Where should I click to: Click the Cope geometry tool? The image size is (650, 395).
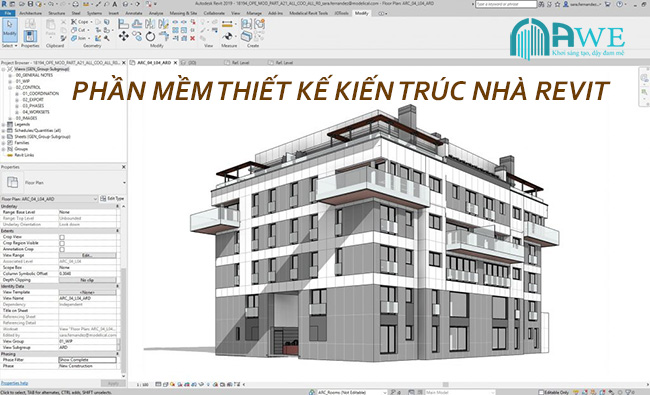[80, 22]
